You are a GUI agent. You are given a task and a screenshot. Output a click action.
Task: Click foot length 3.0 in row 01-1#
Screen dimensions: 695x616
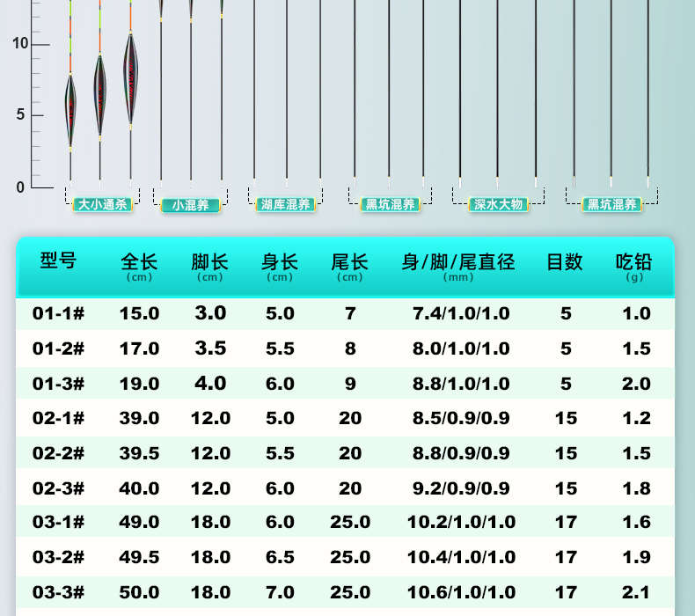pyautogui.click(x=210, y=313)
